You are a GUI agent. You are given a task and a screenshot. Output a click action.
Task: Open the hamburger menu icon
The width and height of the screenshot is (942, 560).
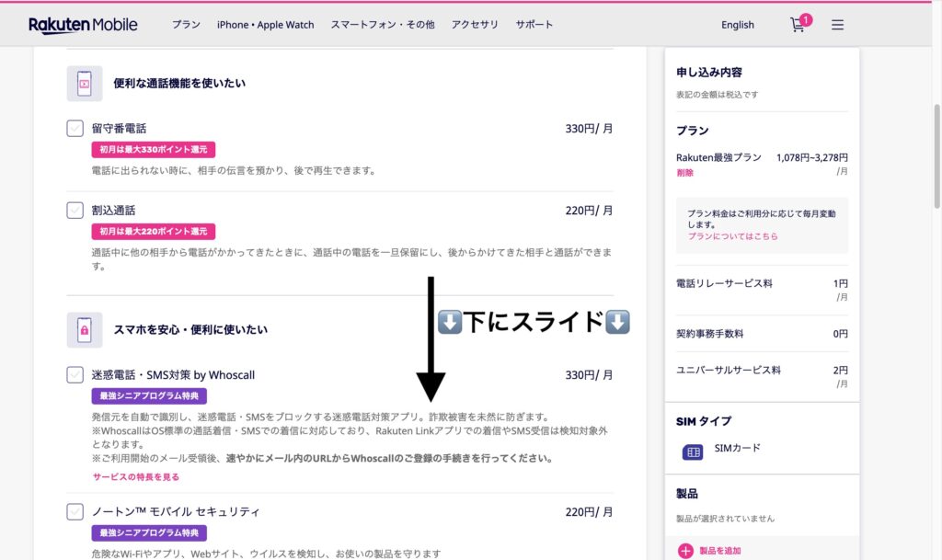(x=837, y=25)
